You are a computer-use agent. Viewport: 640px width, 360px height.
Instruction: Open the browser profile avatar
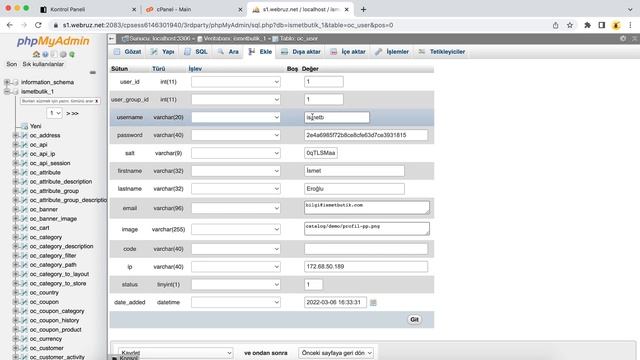616,25
